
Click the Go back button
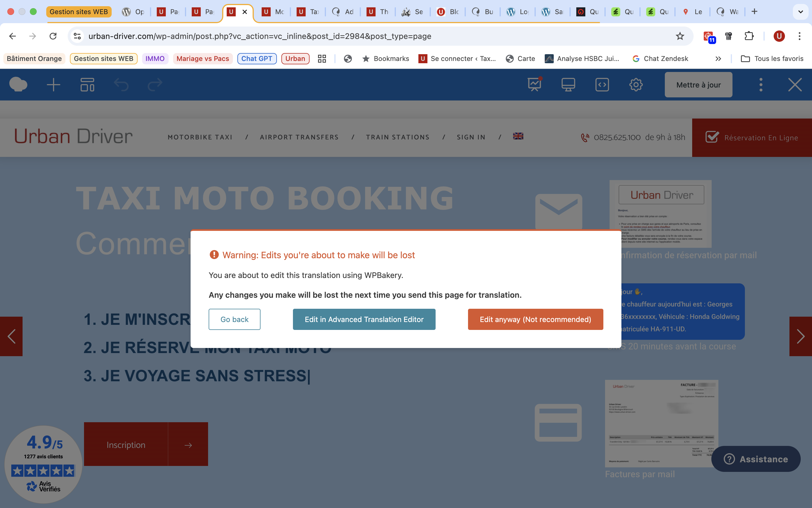click(234, 319)
